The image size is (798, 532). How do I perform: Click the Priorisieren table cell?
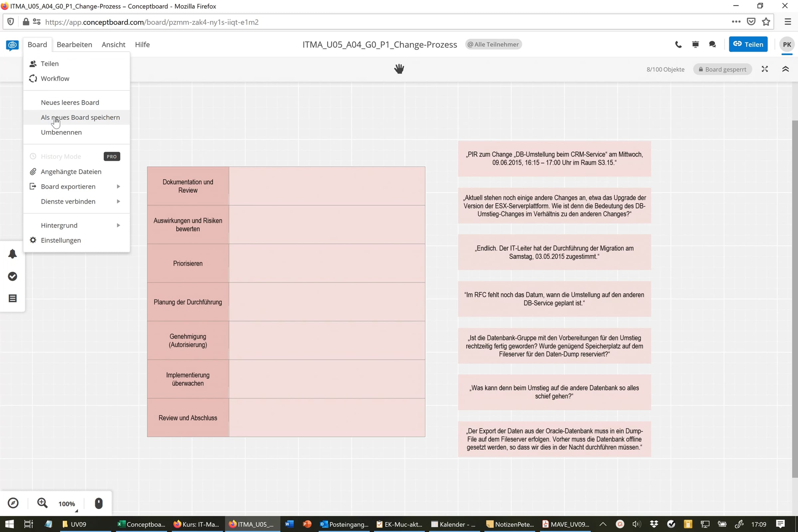pos(188,263)
